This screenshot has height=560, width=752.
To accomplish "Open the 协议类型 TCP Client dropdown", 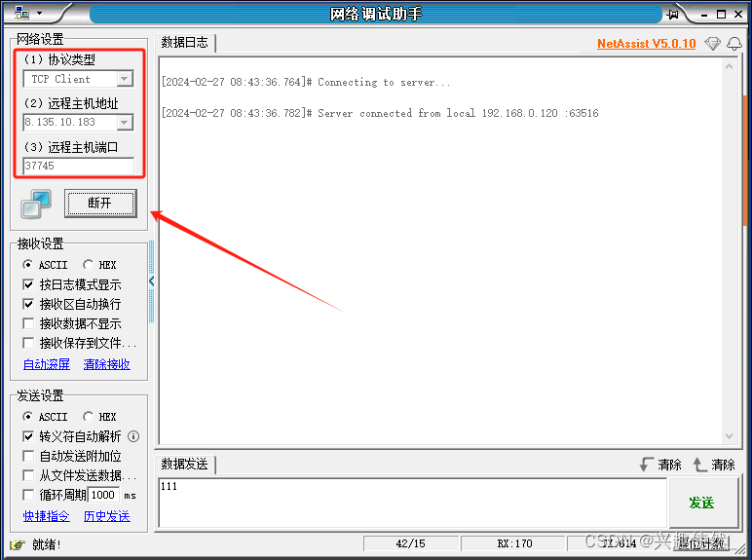I will pos(124,79).
